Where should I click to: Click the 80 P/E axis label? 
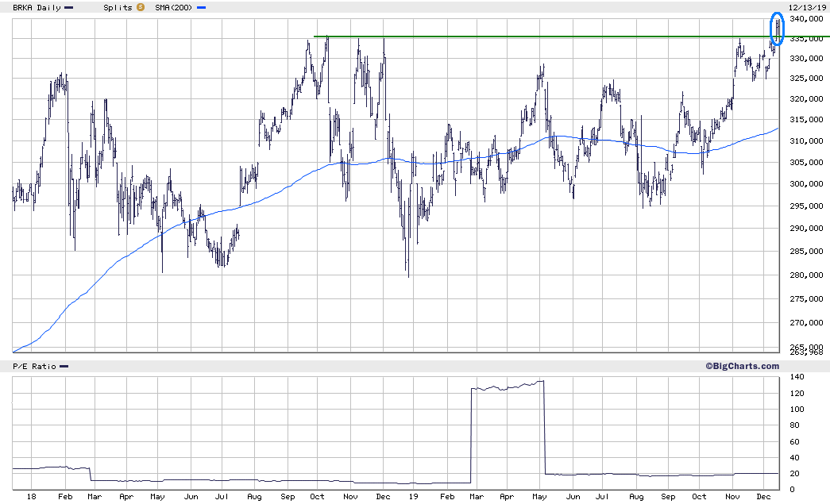[794, 425]
